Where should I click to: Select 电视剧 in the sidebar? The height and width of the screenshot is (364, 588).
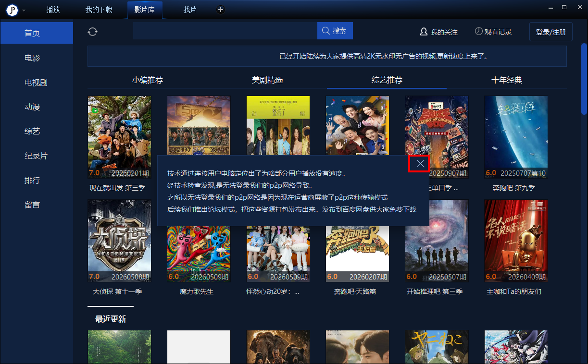[x=37, y=83]
